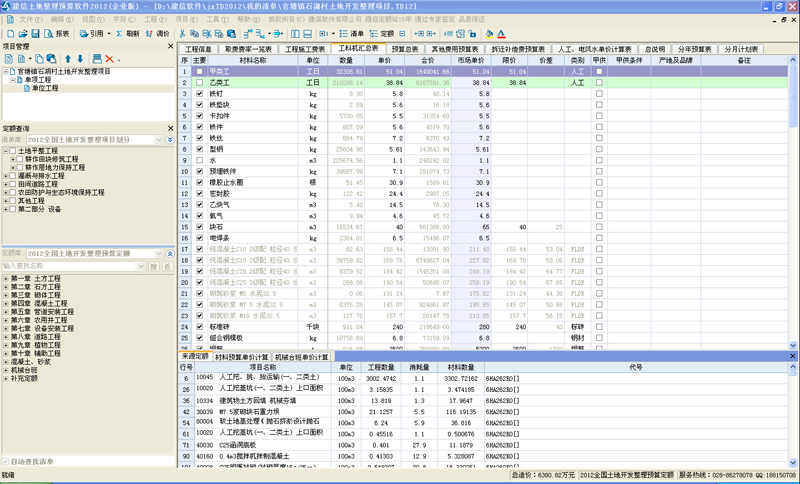Viewport: 800px width, 484px height.
Task: Click the Save icon in the toolbar
Action: tap(35, 33)
